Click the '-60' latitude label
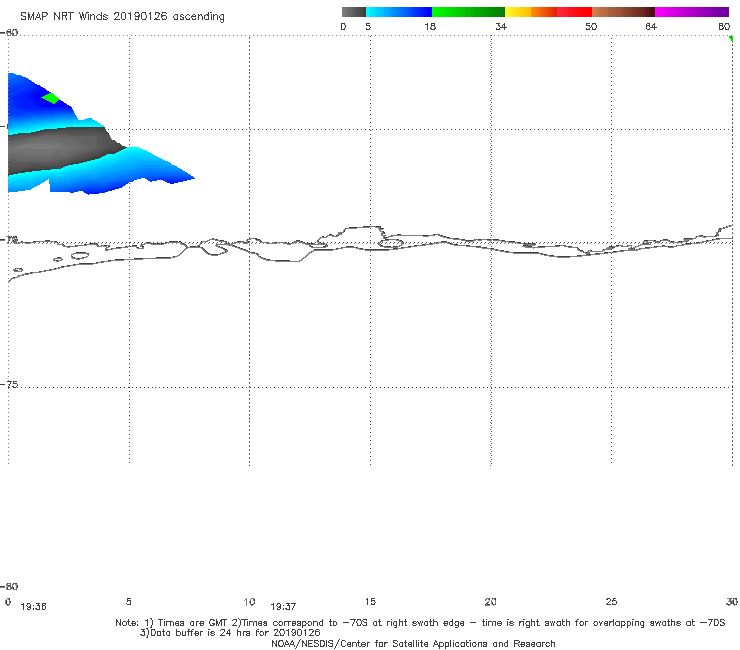This screenshot has height=650, width=740. tap(9, 32)
